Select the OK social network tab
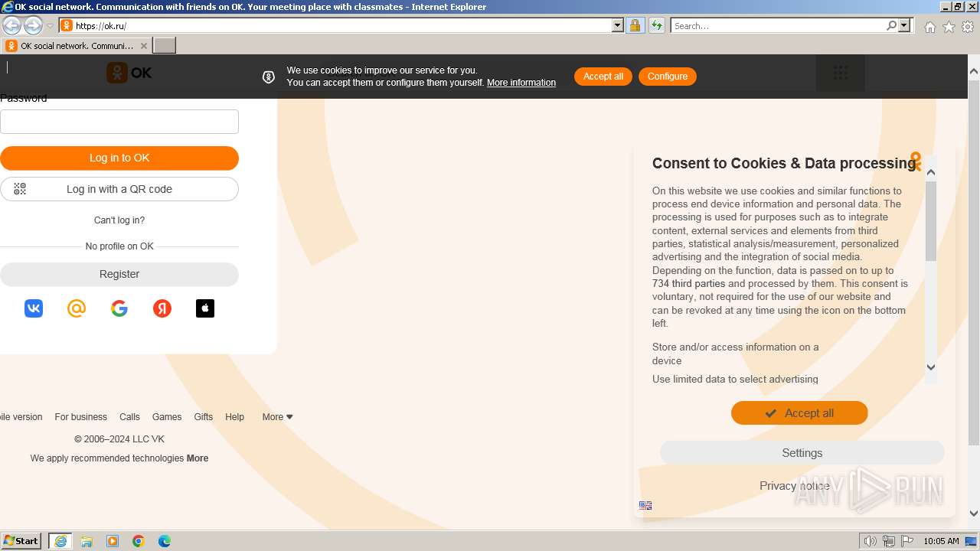The height and width of the screenshot is (551, 980). pyautogui.click(x=77, y=46)
